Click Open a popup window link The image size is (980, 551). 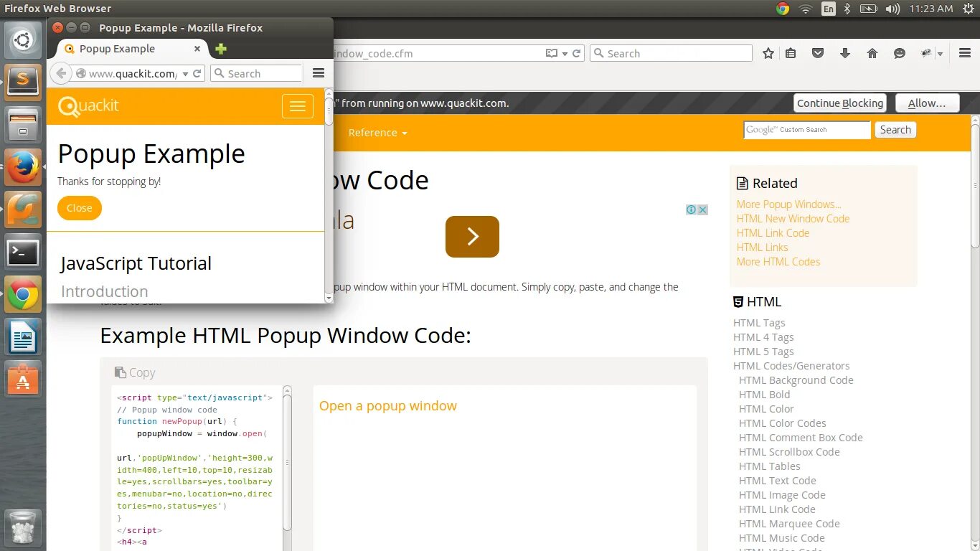click(388, 405)
